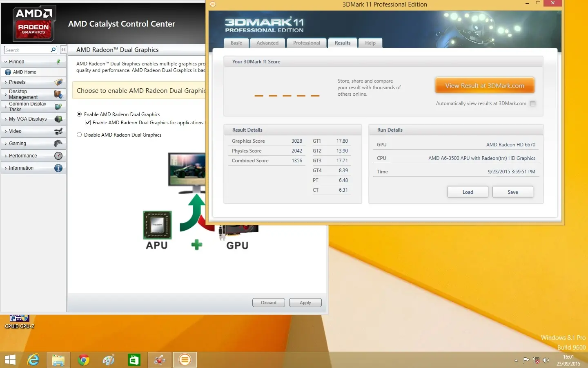This screenshot has width=588, height=368.
Task: Switch to the AMD Catalyst taskbar icon
Action: [160, 360]
